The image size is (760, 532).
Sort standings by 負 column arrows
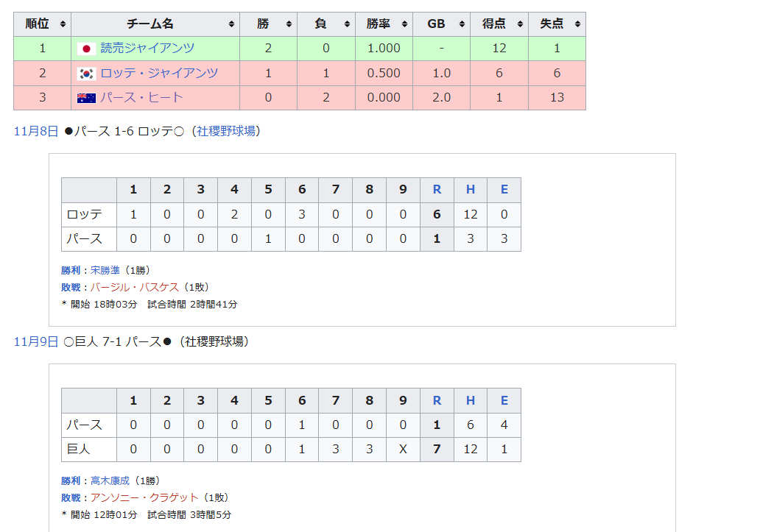346,24
